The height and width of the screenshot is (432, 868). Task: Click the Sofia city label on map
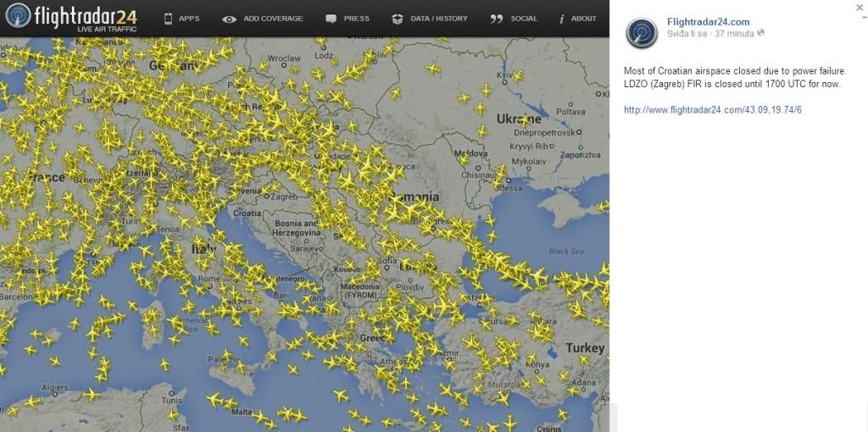[x=387, y=261]
